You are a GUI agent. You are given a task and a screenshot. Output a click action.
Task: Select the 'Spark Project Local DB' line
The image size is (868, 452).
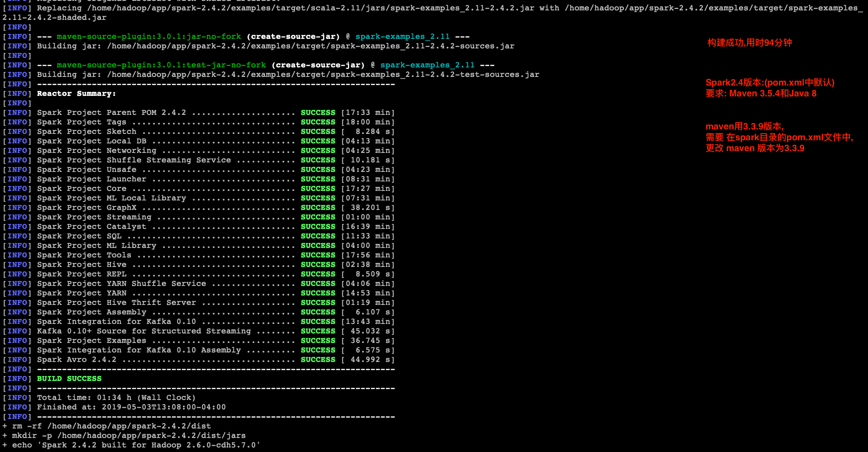(x=199, y=141)
